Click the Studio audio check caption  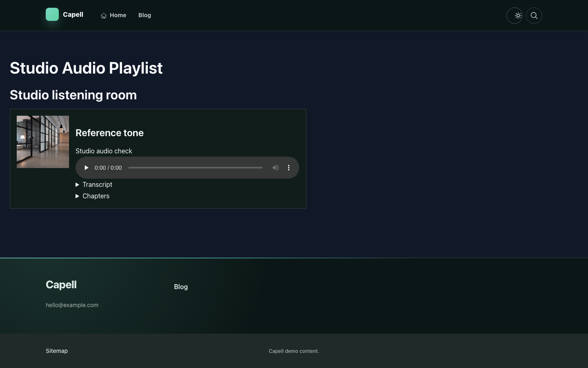tap(104, 151)
